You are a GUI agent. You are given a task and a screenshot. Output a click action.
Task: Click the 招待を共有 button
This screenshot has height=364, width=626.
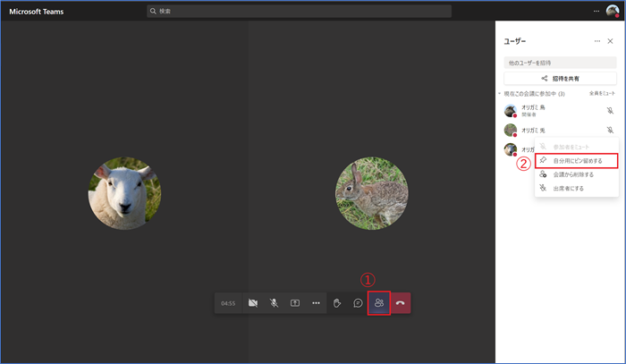(x=560, y=78)
